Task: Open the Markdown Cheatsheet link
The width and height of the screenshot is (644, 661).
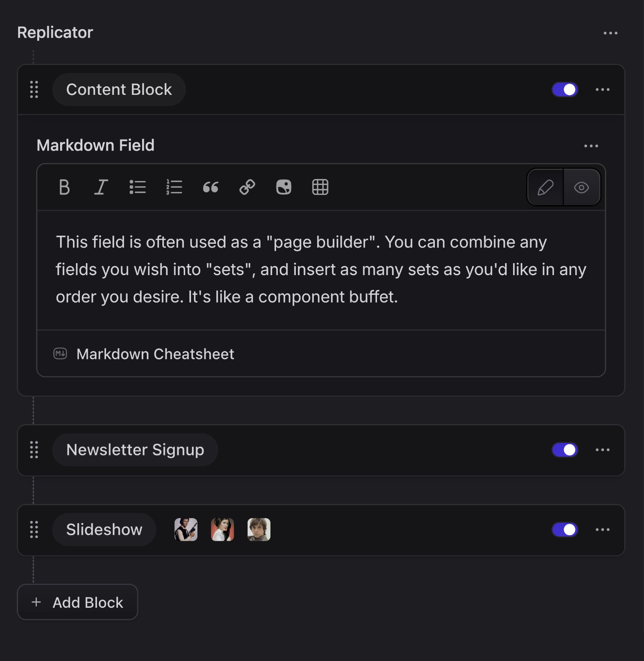Action: [155, 354]
